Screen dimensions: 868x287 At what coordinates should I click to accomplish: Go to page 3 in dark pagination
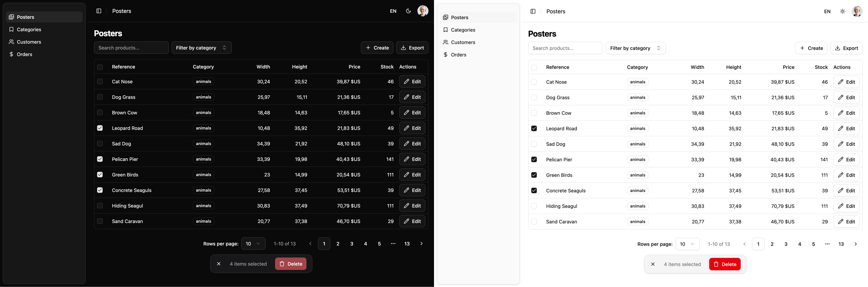point(351,244)
